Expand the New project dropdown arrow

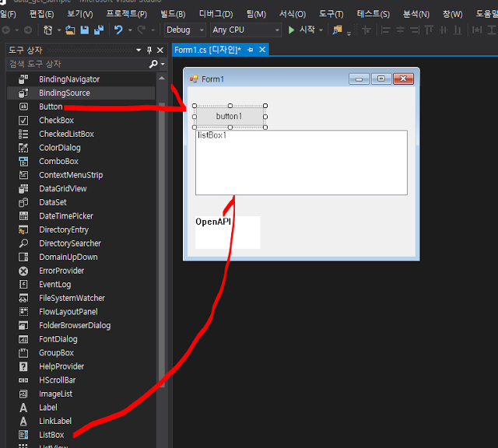[x=59, y=30]
